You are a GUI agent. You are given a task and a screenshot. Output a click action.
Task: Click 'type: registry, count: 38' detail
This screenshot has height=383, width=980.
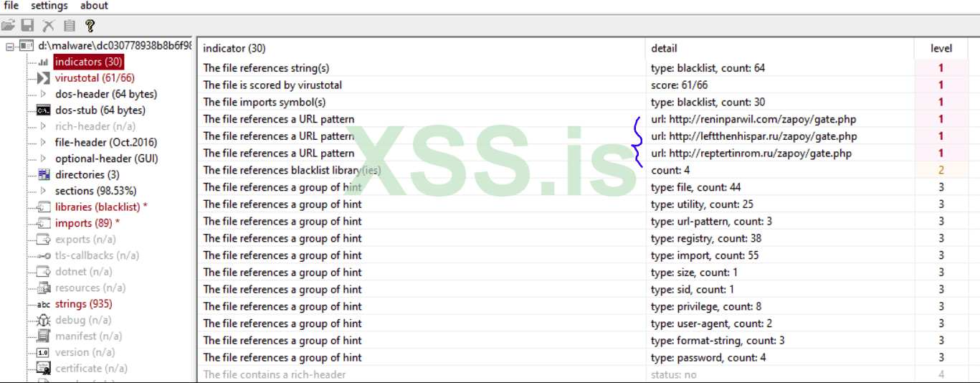click(x=706, y=239)
